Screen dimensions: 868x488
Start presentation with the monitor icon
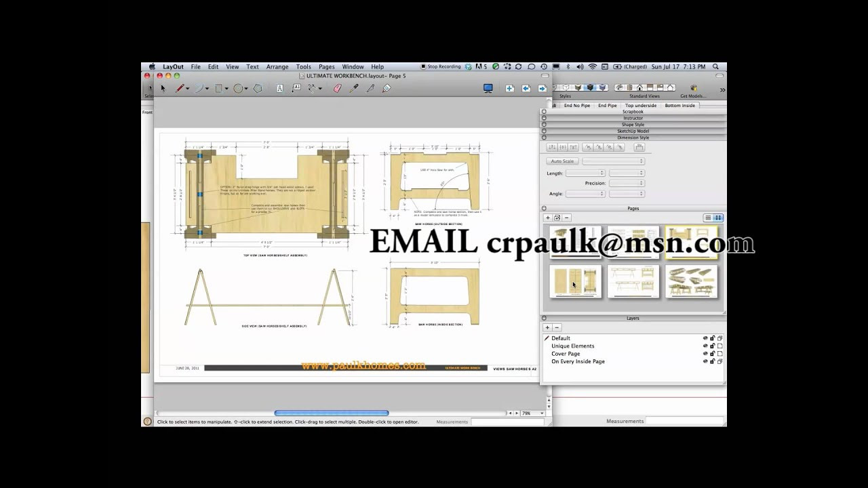point(488,88)
